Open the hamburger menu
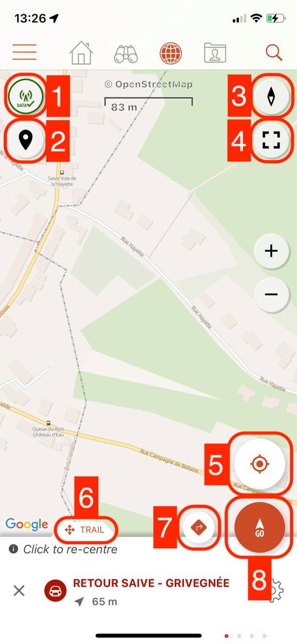This screenshot has width=297, height=644. click(x=25, y=52)
